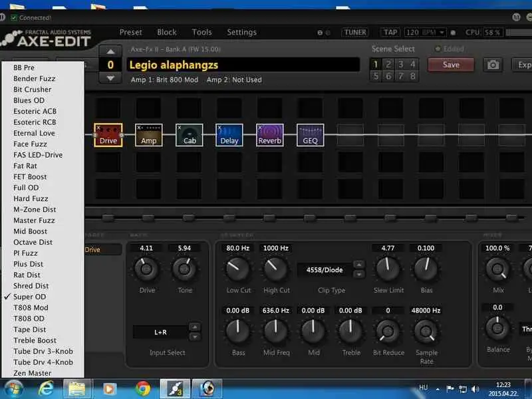Click the High Cut knob

pyautogui.click(x=276, y=269)
